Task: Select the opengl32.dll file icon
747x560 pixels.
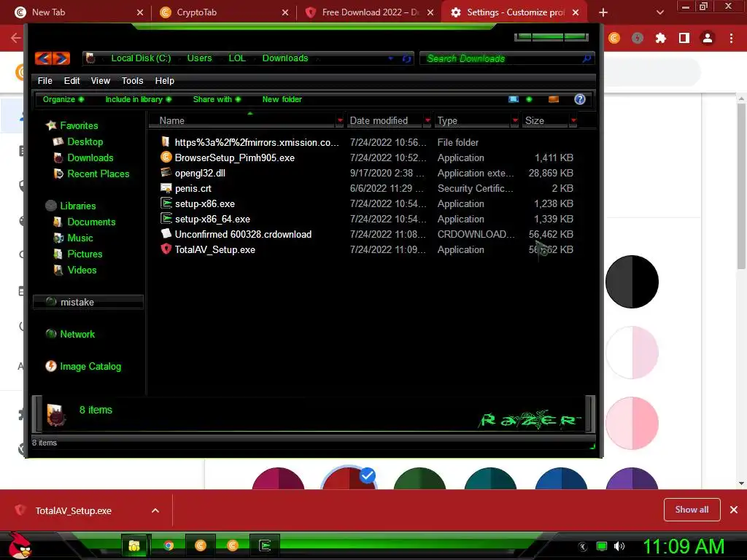Action: 166,172
